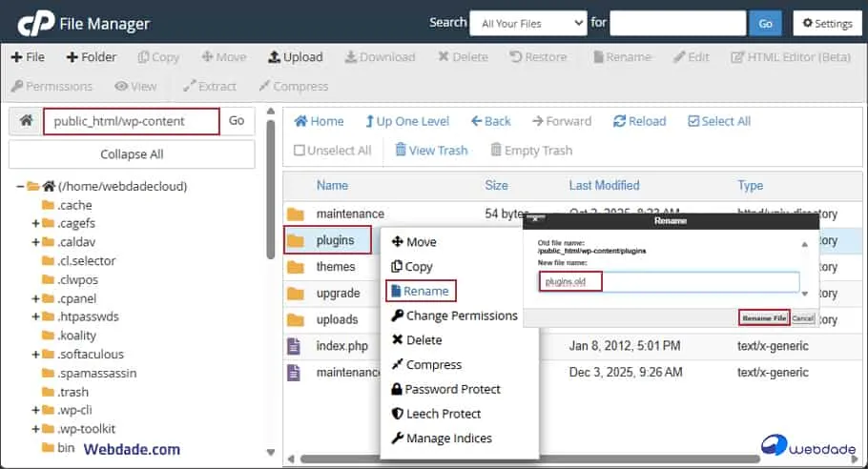Click the plugins folder icon
Image resolution: width=868 pixels, height=469 pixels.
[296, 240]
